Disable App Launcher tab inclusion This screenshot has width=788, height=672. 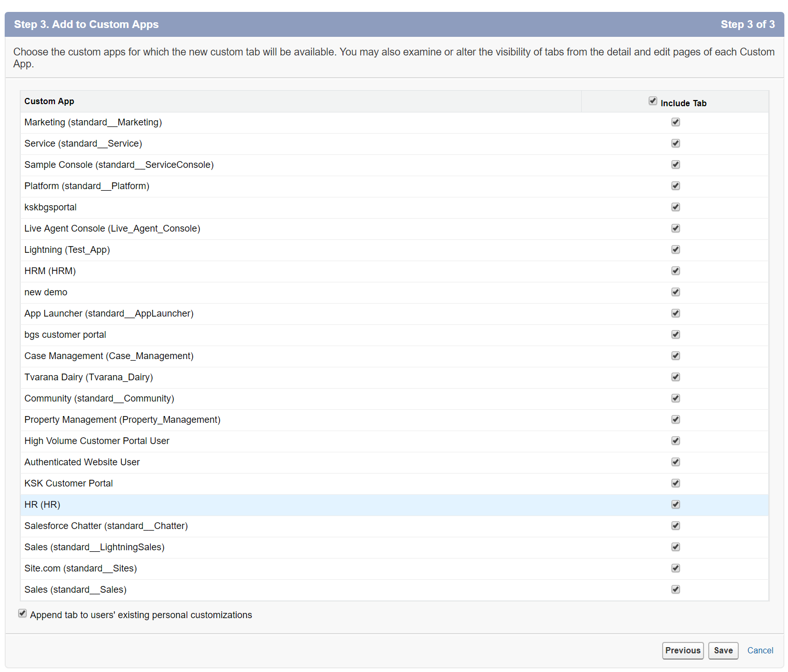pyautogui.click(x=675, y=313)
